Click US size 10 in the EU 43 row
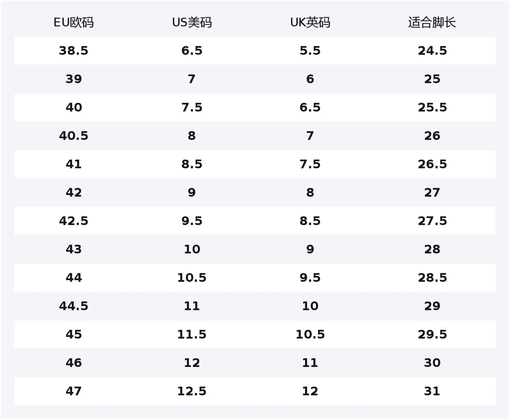 point(192,249)
